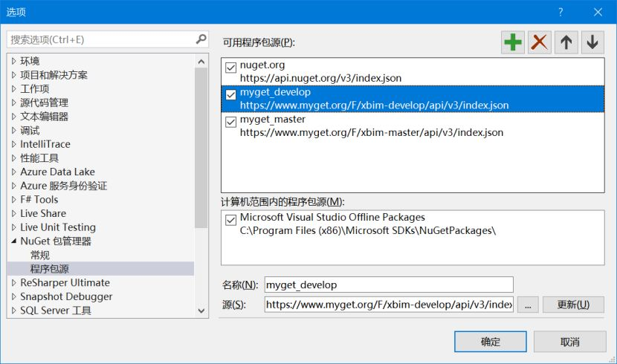Click the tree scrollbar up arrow
617x364 pixels.
(201, 62)
